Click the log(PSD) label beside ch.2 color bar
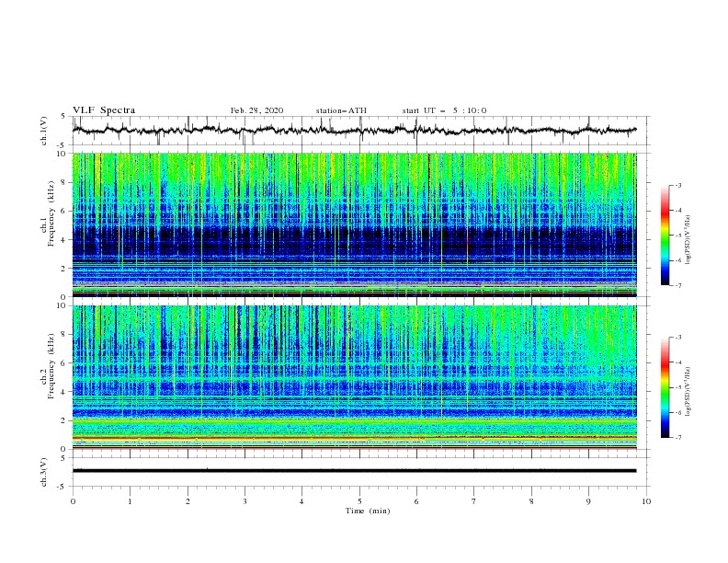Image resolution: width=728 pixels, height=563 pixels. tap(688, 391)
